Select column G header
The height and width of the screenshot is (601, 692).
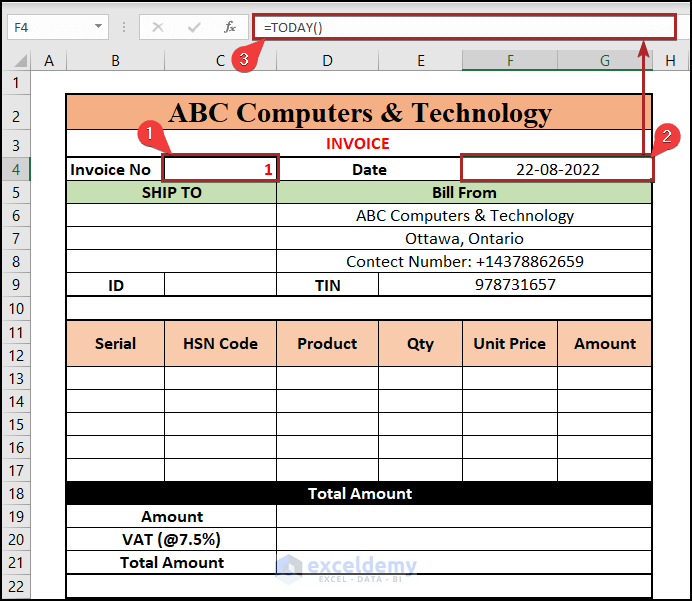605,60
